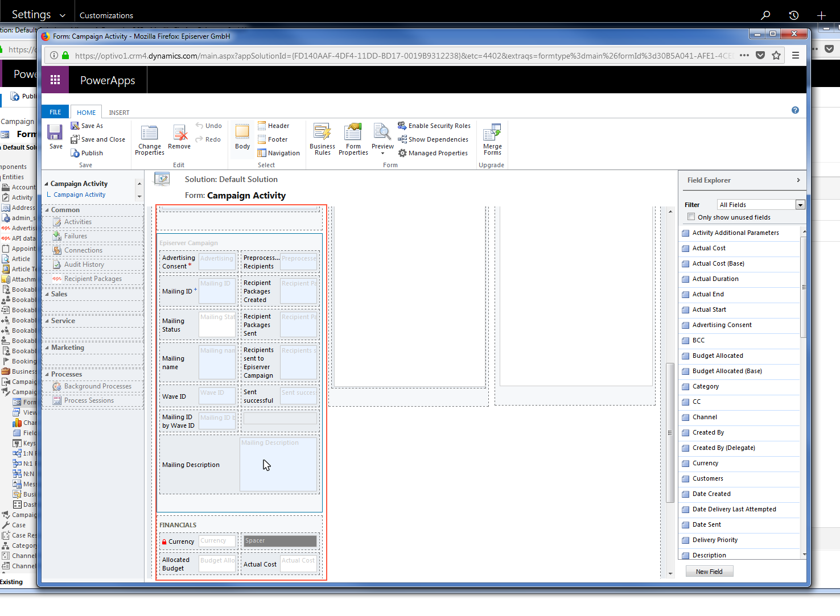Select Campaign Activity navigation link
The image size is (840, 616).
[80, 195]
